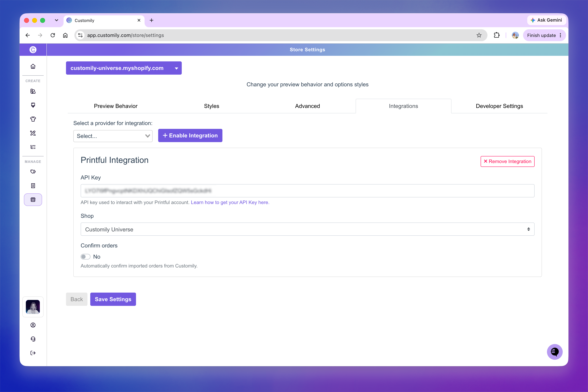The height and width of the screenshot is (392, 588).
Task: Open the account profile circle icon
Action: pos(33,325)
